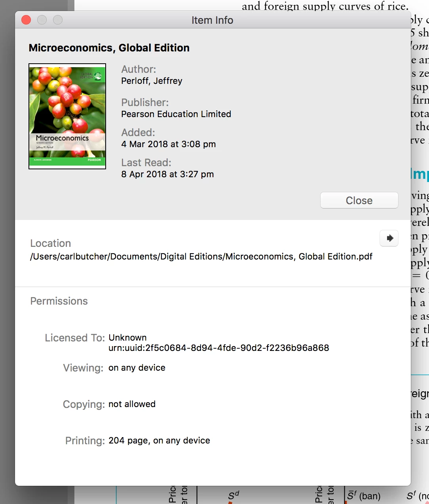Click the 'Publisher:' label
This screenshot has width=429, height=504.
click(145, 102)
